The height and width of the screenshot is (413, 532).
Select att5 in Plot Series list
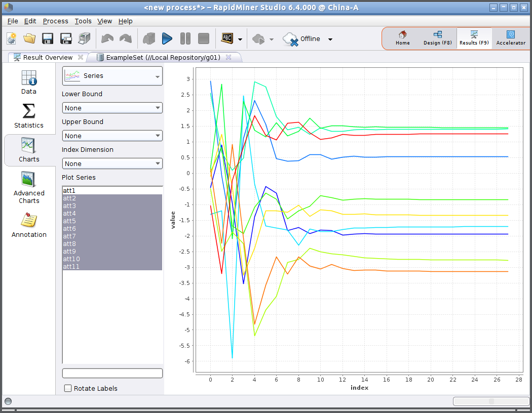point(112,221)
